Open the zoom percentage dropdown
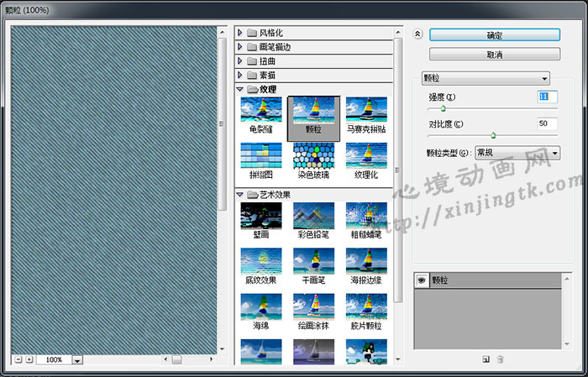 pyautogui.click(x=77, y=360)
